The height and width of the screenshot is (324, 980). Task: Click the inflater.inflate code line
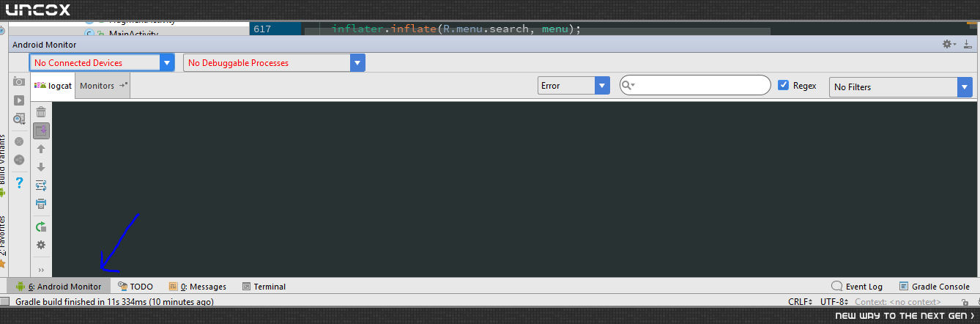tap(456, 29)
